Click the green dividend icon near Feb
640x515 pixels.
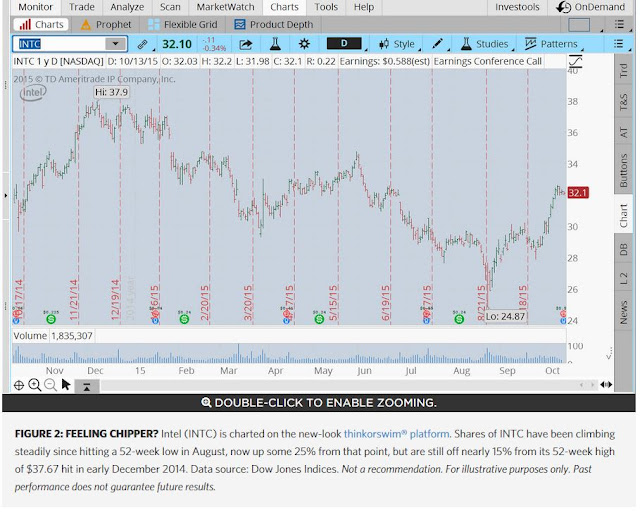(x=184, y=319)
